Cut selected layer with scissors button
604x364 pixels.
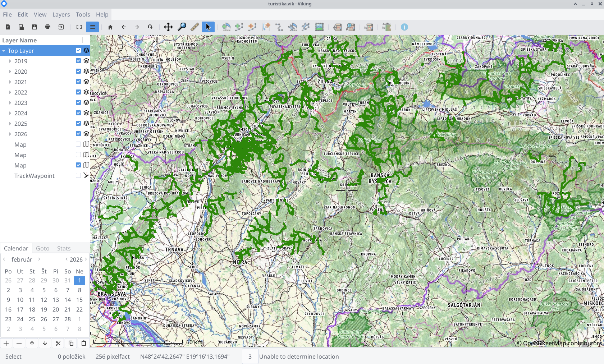[58, 343]
